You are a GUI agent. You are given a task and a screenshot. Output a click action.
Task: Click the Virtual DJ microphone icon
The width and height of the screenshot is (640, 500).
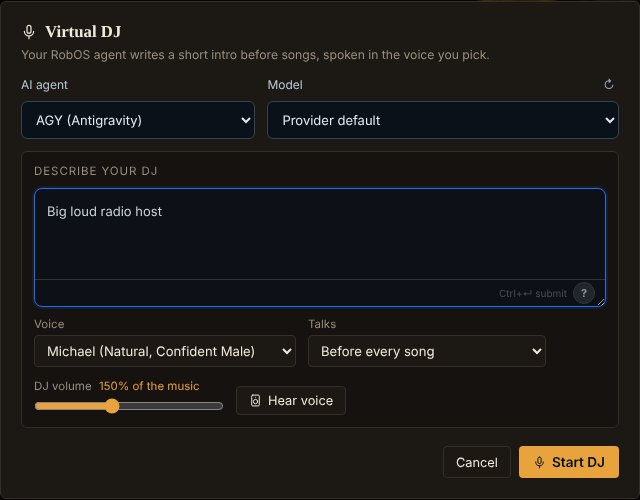(29, 32)
